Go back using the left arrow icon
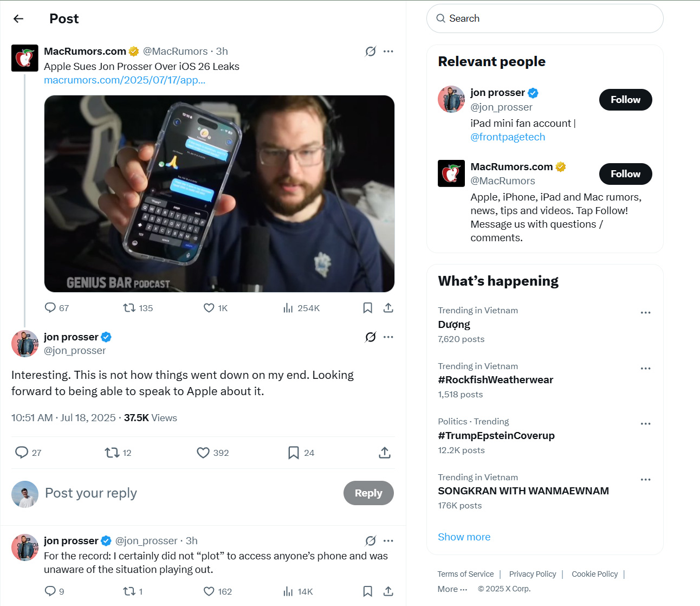 point(18,19)
